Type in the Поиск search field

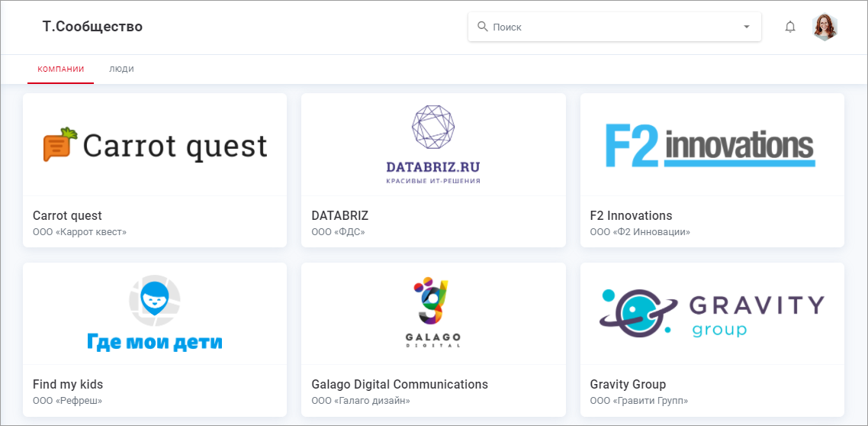click(x=610, y=27)
